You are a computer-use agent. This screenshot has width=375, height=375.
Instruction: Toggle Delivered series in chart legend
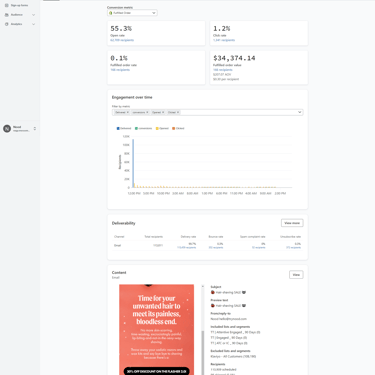[124, 128]
